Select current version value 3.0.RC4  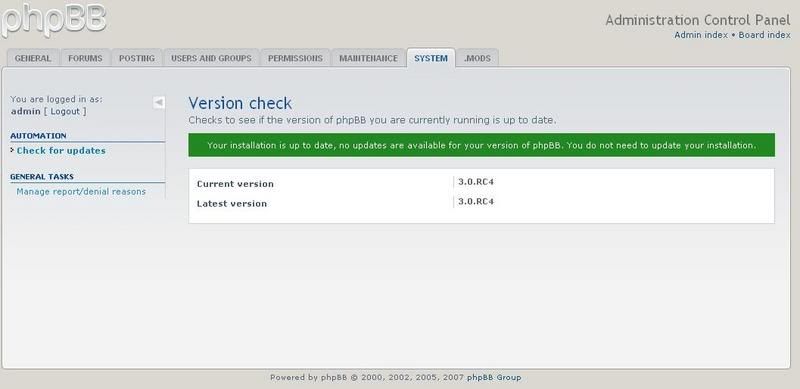[476, 181]
